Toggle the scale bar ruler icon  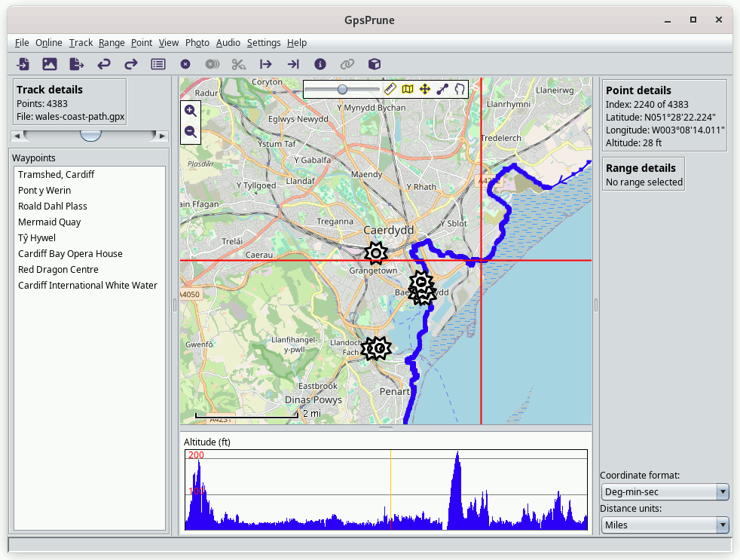(x=390, y=89)
